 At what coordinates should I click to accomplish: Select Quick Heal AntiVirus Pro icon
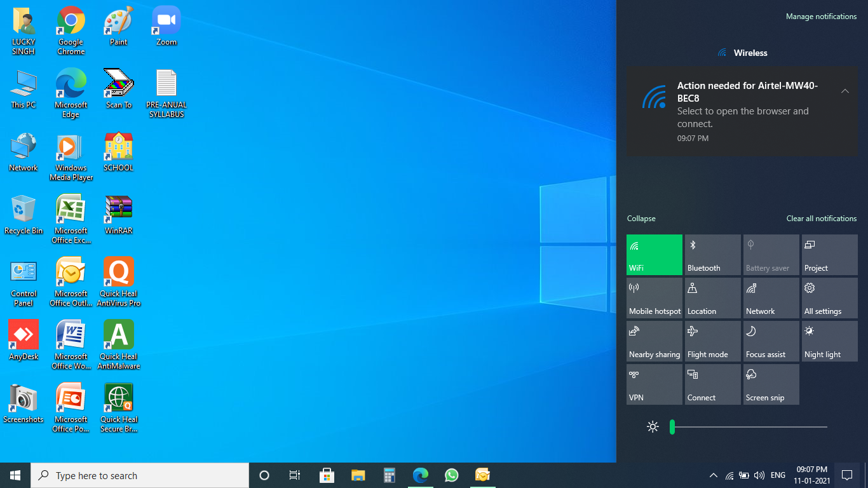[119, 282]
